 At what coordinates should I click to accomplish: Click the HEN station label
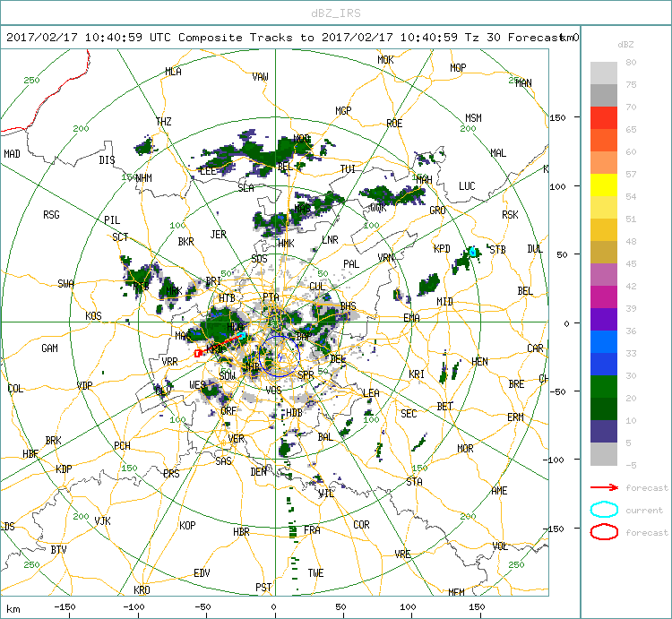479,362
